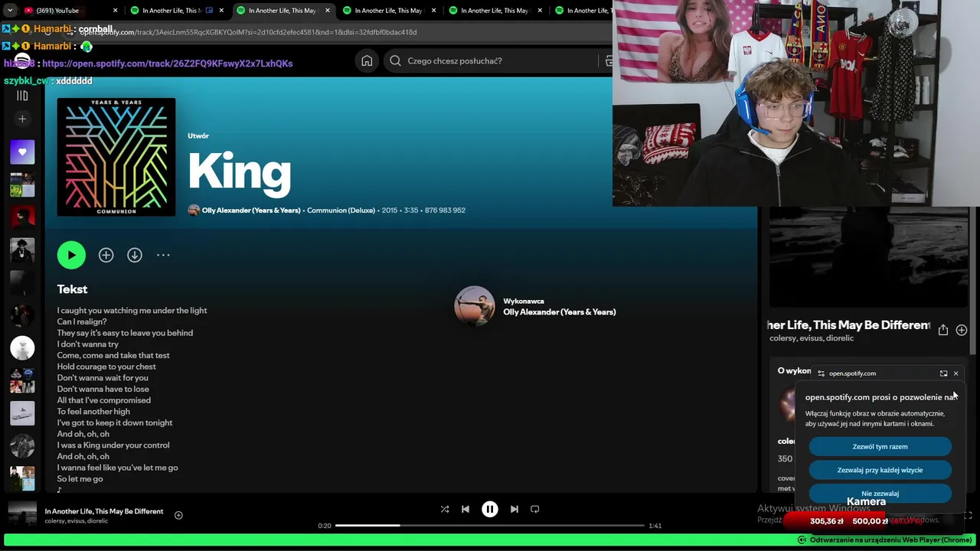This screenshot has height=551, width=980.
Task: Add right-panel track with plus icon
Action: point(962,330)
